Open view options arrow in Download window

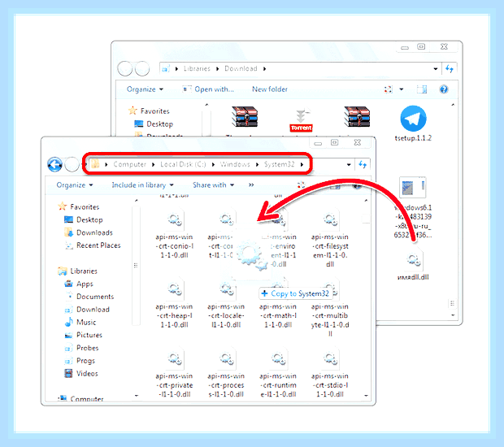coord(401,89)
